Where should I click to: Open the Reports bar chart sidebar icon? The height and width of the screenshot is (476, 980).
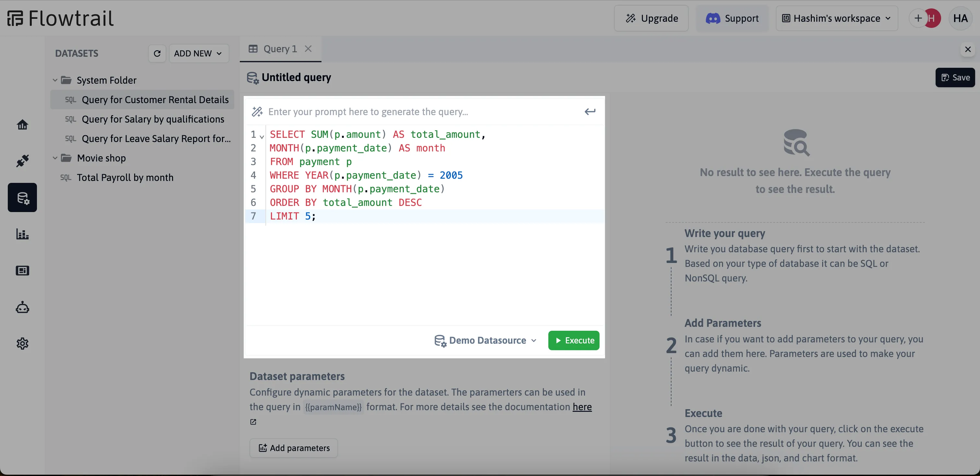click(22, 234)
